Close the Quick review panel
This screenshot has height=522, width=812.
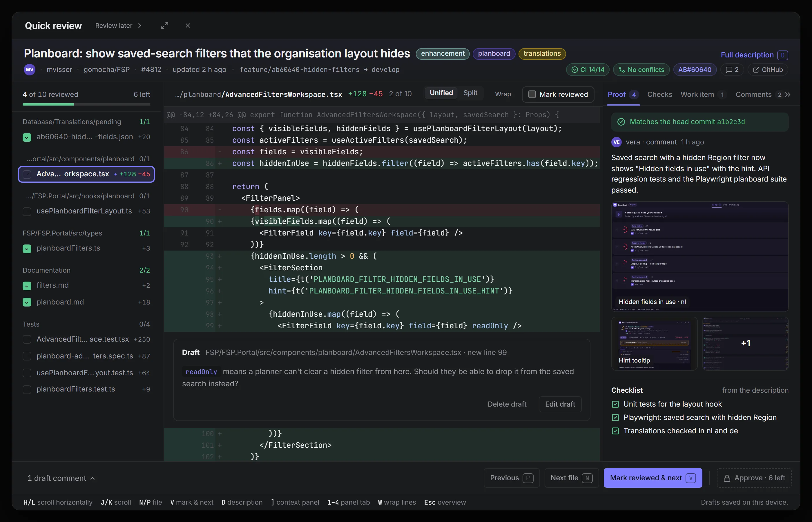point(188,26)
